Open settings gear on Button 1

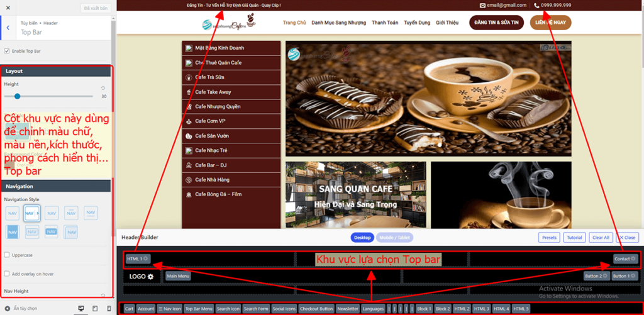coord(633,276)
